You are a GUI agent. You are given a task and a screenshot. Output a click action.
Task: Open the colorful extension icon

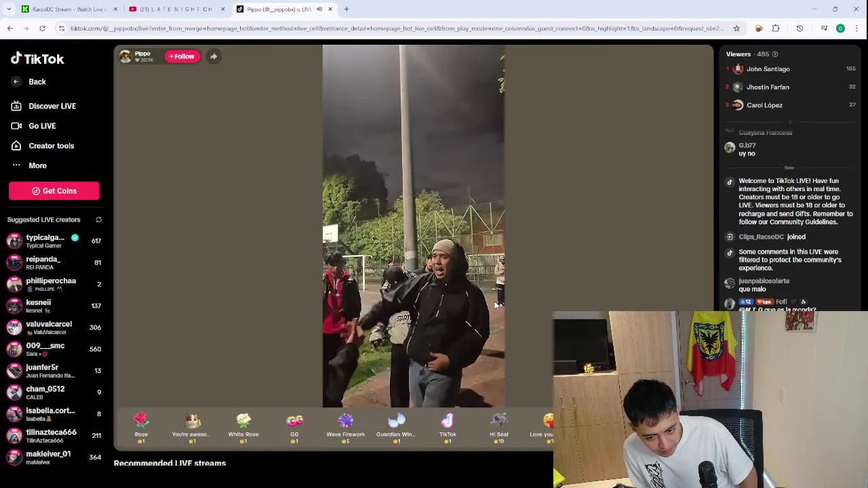(x=759, y=28)
